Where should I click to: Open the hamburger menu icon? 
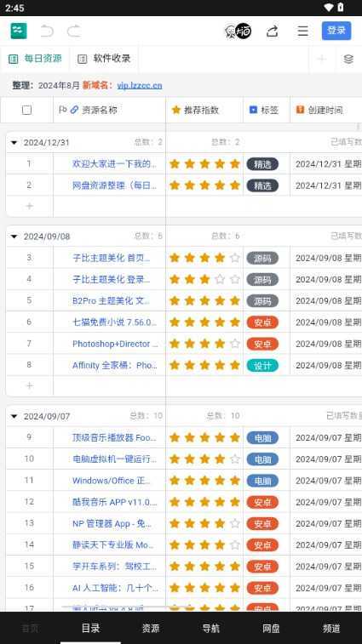point(302,31)
